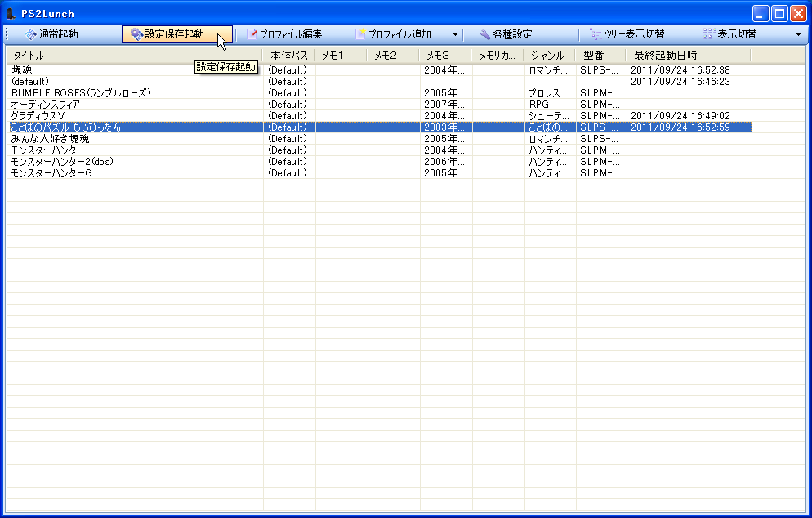Click (Default) path cell in 塊魂 row
The image size is (812, 518).
tap(288, 70)
